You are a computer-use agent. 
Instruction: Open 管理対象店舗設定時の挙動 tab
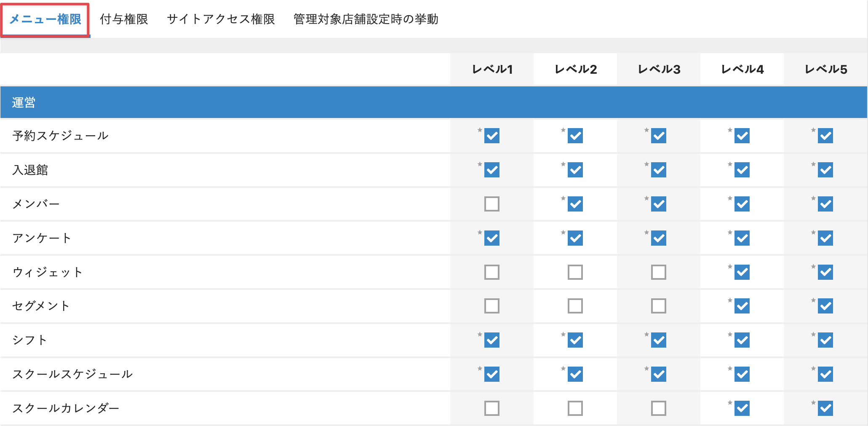pos(366,19)
